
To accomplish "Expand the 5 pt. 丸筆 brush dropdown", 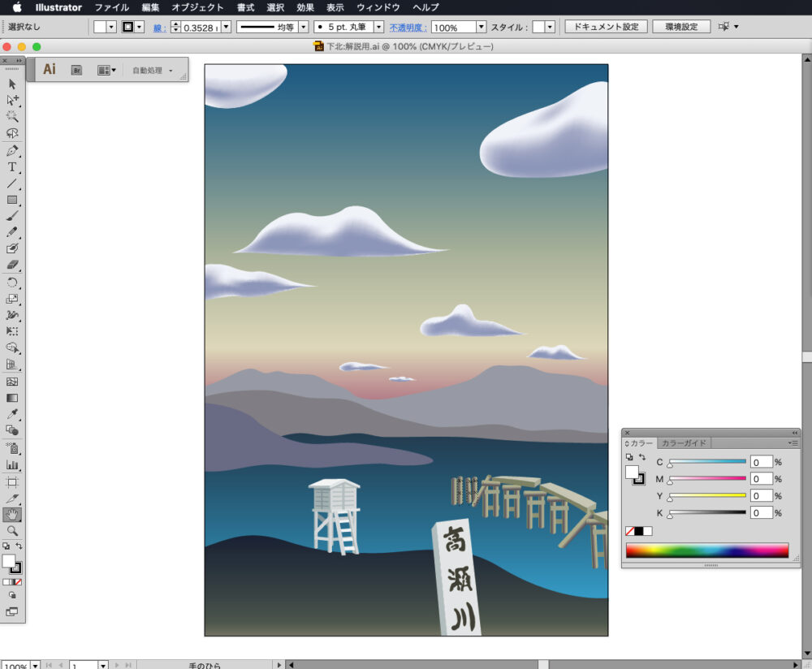I will [x=378, y=27].
